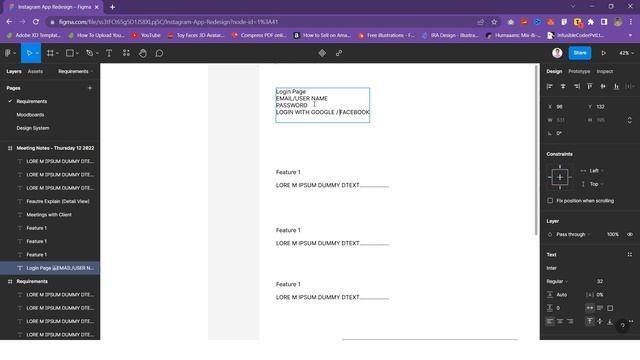Image resolution: width=640 pixels, height=360 pixels.
Task: Click the Create component icon in toolbar
Action: pyautogui.click(x=322, y=53)
